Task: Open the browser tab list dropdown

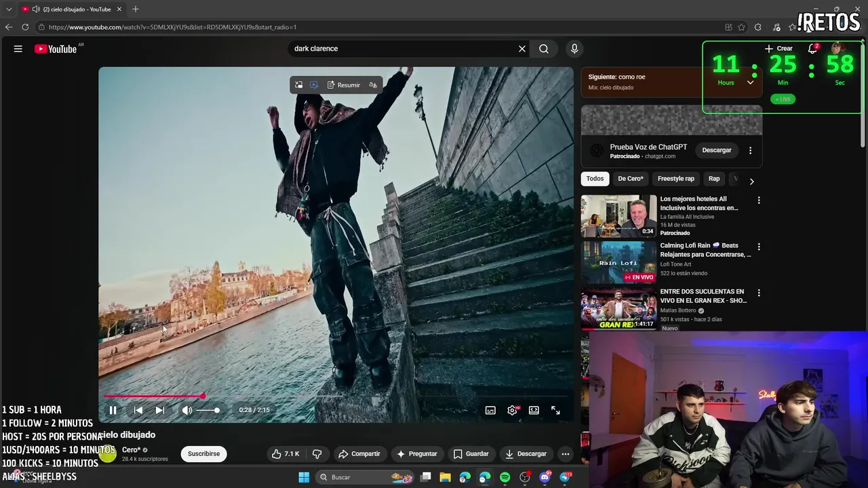Action: click(x=9, y=9)
